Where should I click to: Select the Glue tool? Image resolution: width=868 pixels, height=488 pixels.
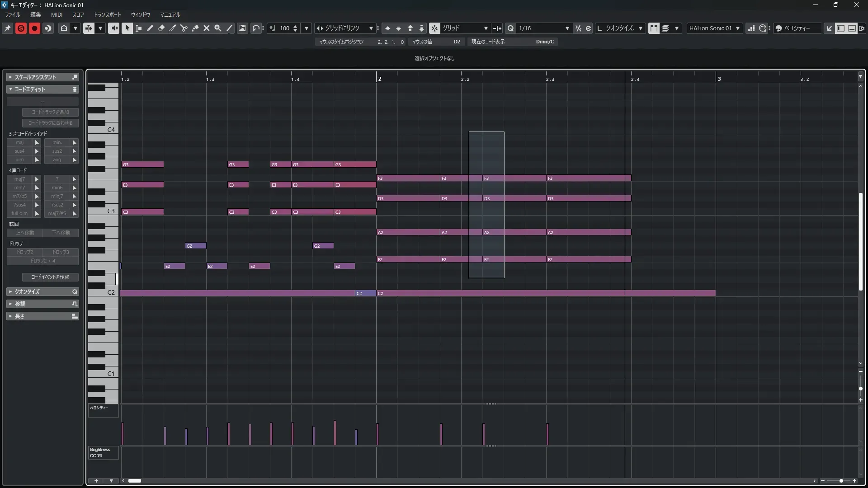pyautogui.click(x=195, y=28)
